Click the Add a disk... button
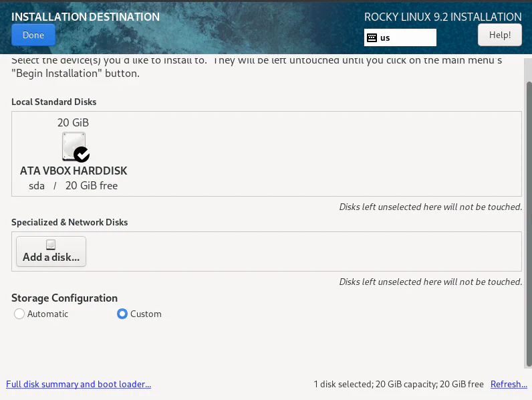The width and height of the screenshot is (532, 400). [51, 252]
